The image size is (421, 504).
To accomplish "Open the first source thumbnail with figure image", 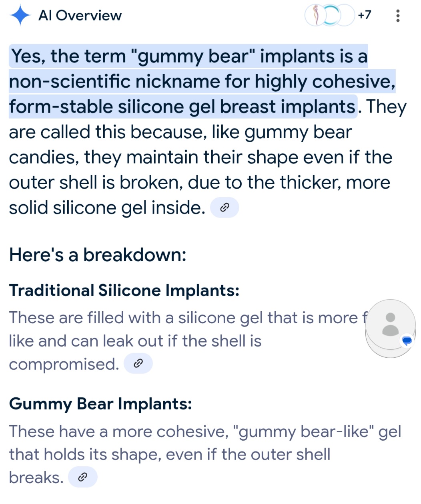I will pos(316,16).
